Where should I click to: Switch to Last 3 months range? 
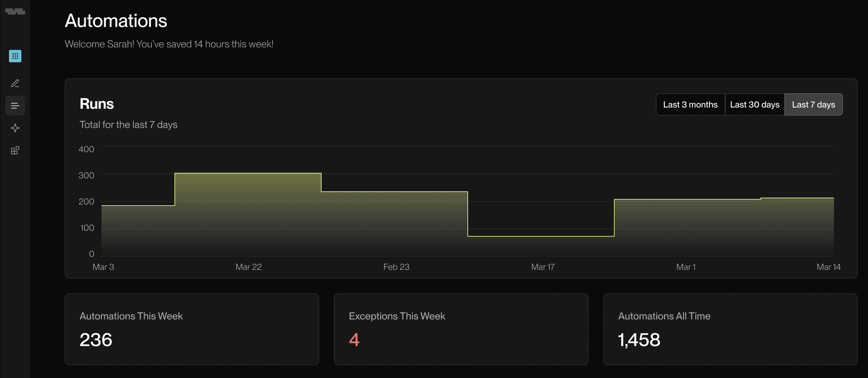pyautogui.click(x=690, y=104)
